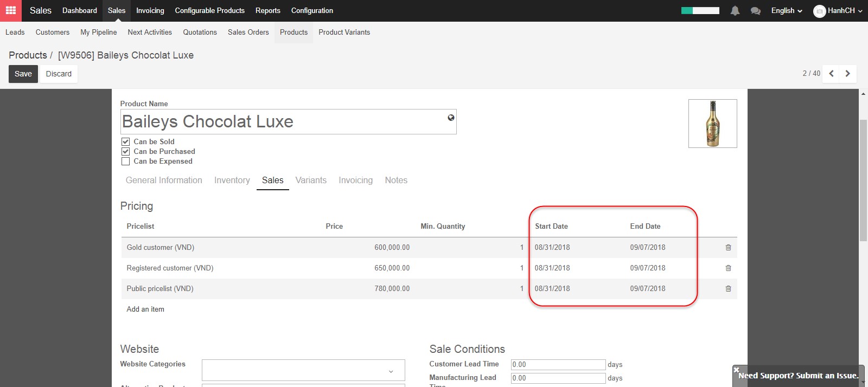868x387 pixels.
Task: Open Next Activities submenu
Action: point(150,33)
